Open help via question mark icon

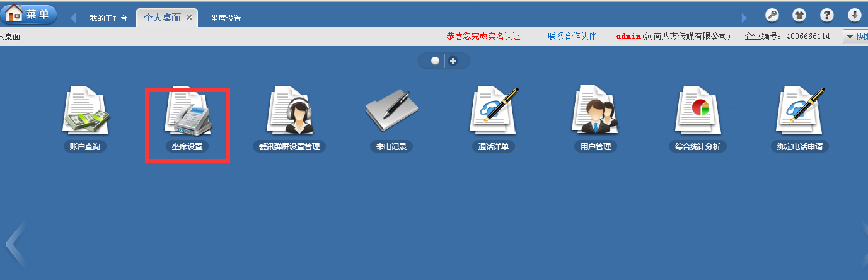(826, 16)
